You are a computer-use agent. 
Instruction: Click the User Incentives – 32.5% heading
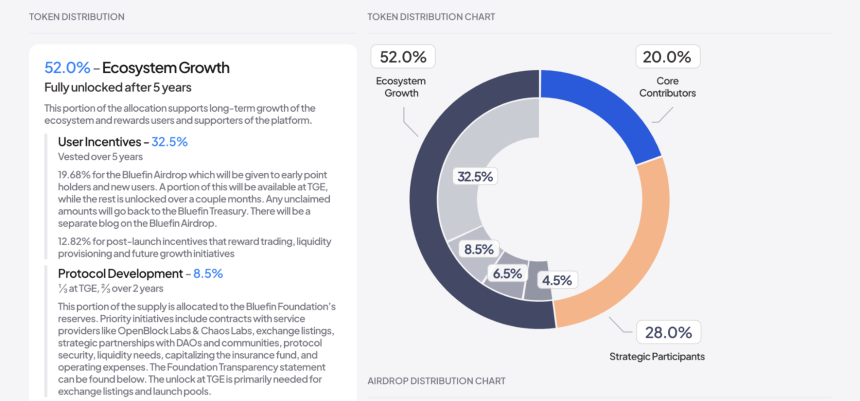click(x=123, y=142)
